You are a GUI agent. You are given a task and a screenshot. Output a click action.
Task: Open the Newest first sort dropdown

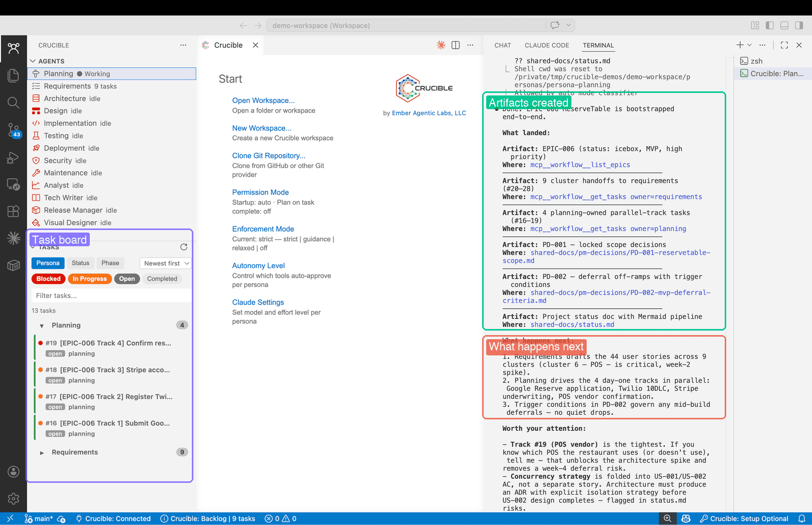[165, 263]
